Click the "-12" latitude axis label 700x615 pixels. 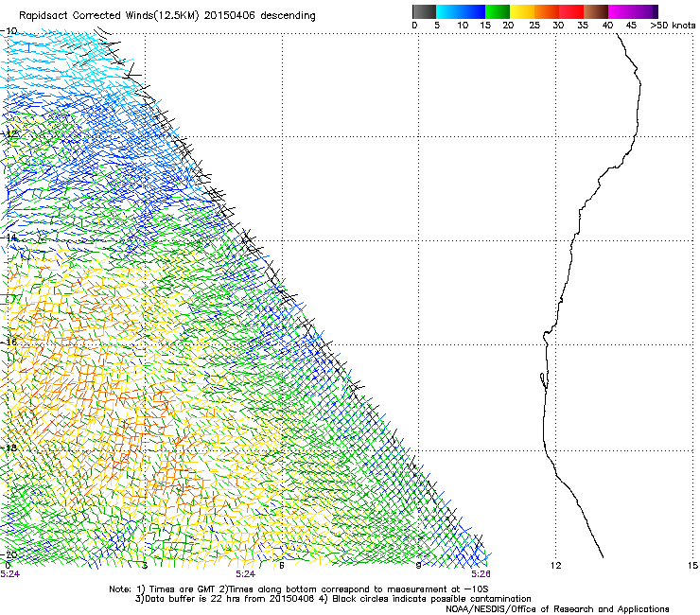[x=9, y=133]
